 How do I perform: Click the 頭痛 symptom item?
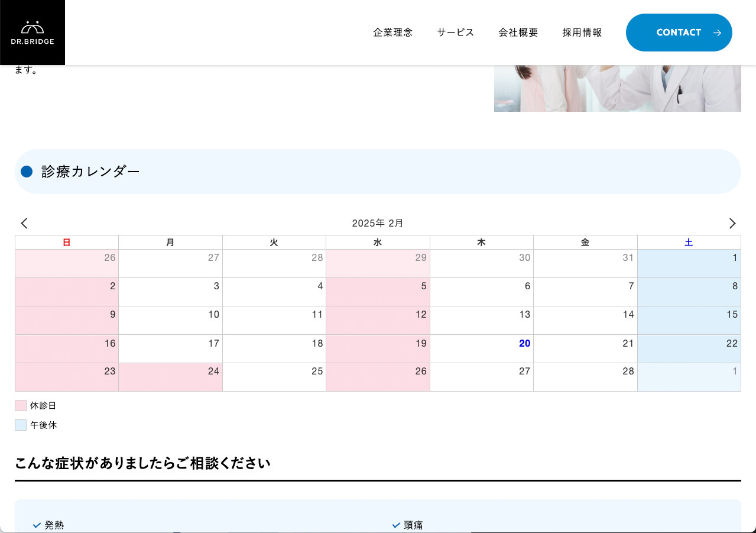413,525
